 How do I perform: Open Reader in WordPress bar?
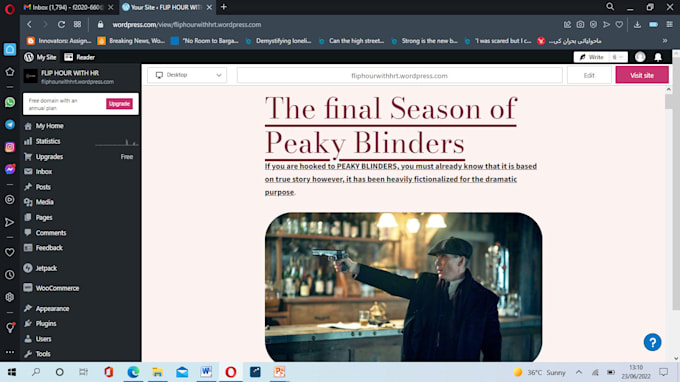[x=80, y=57]
